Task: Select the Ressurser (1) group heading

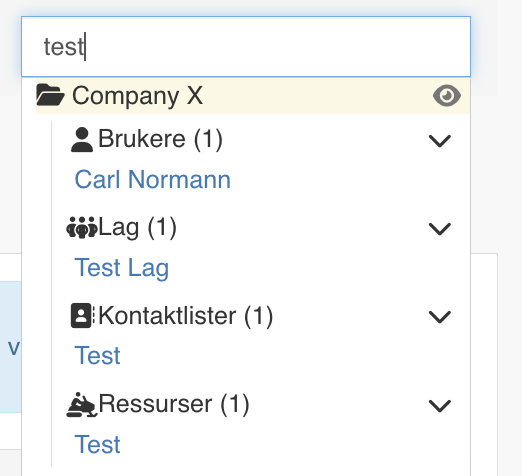Action: tap(174, 404)
